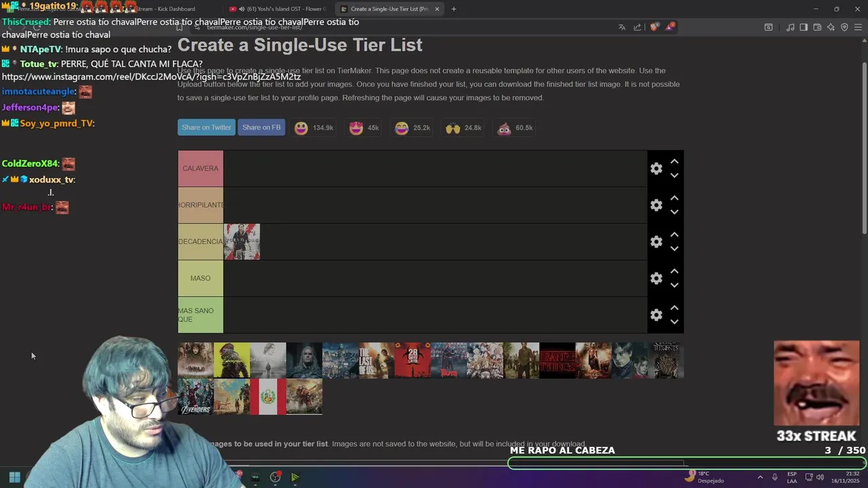Open the Brave VPN shield icon
Image resolution: width=868 pixels, height=488 pixels.
pyautogui.click(x=844, y=27)
